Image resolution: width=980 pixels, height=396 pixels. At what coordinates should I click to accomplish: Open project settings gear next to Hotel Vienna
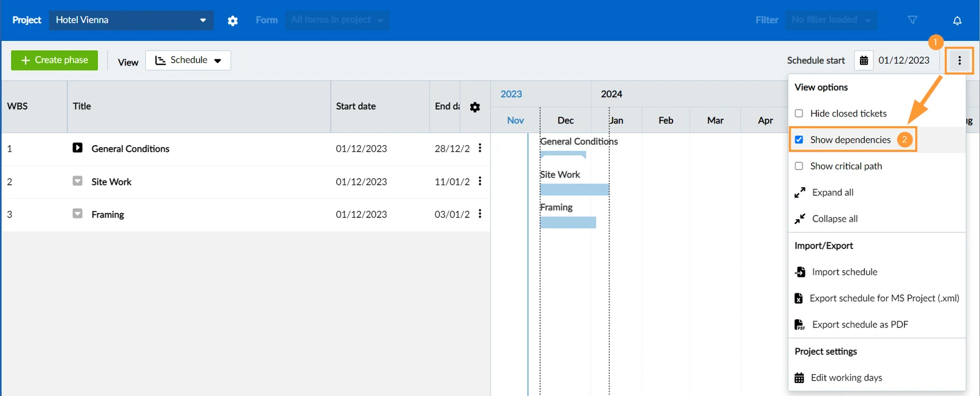coord(233,20)
